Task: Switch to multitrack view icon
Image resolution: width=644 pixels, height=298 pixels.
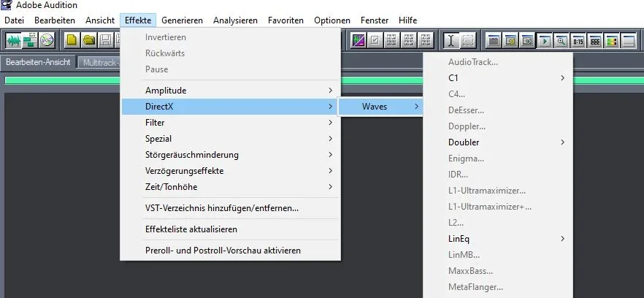Action: click(30, 40)
